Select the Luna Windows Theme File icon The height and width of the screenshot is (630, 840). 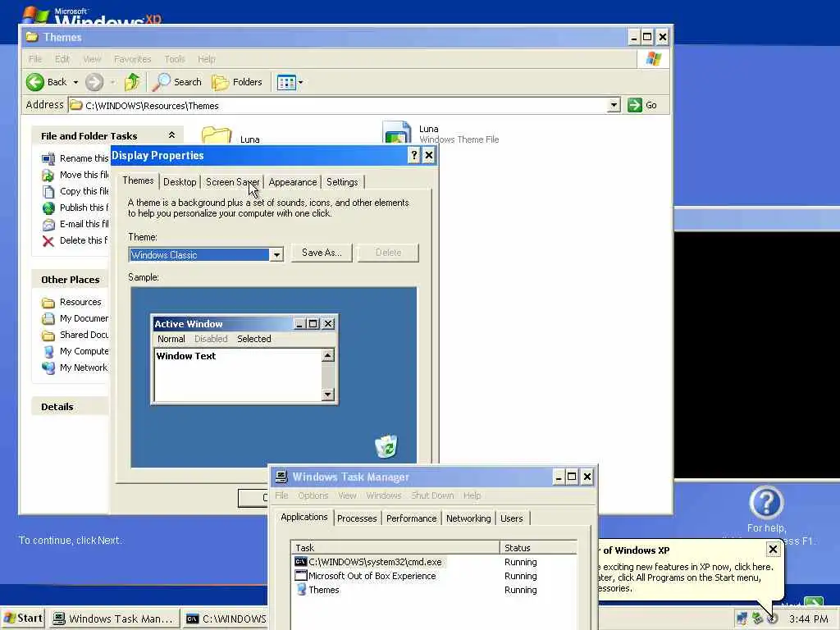coord(396,132)
